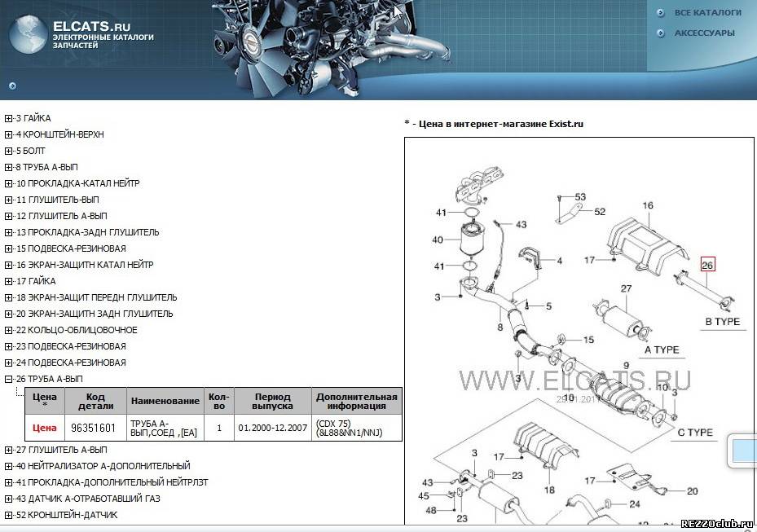Click highlighted callout 26 in the diagram
Screen dimensions: 757x532
pos(707,265)
